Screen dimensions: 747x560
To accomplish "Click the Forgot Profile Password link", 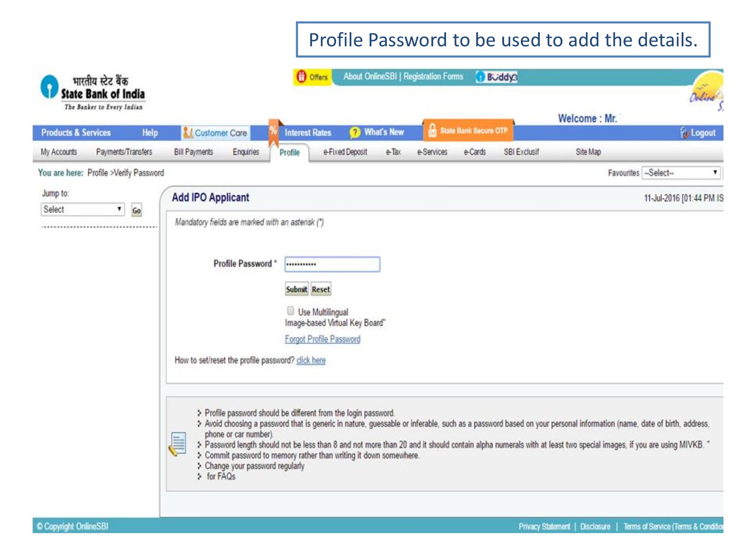I will point(323,339).
